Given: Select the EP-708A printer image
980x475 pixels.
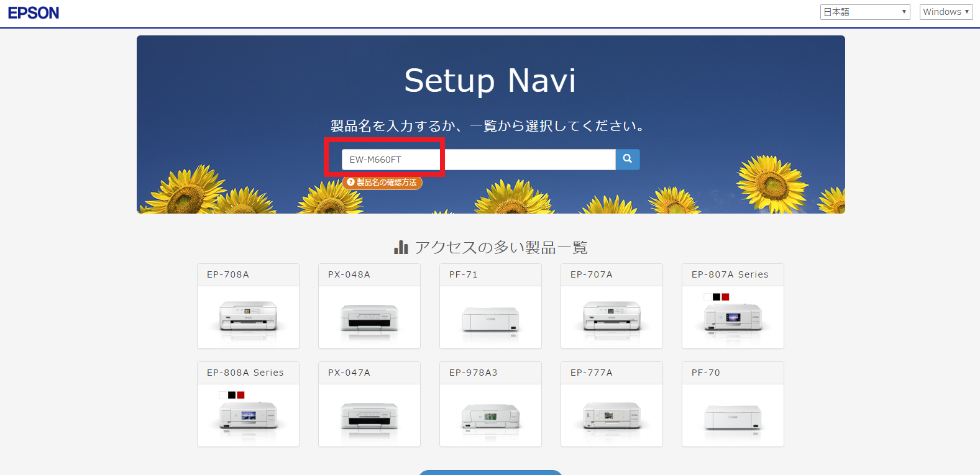Looking at the screenshot, I should click(x=248, y=317).
